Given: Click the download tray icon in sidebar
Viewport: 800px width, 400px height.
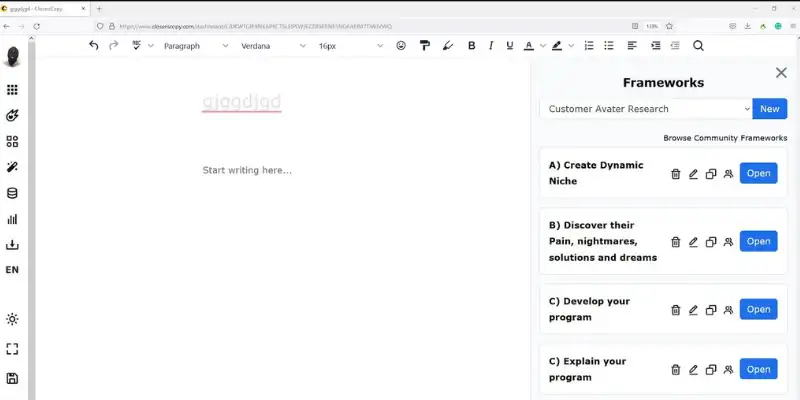Looking at the screenshot, I should click(12, 244).
